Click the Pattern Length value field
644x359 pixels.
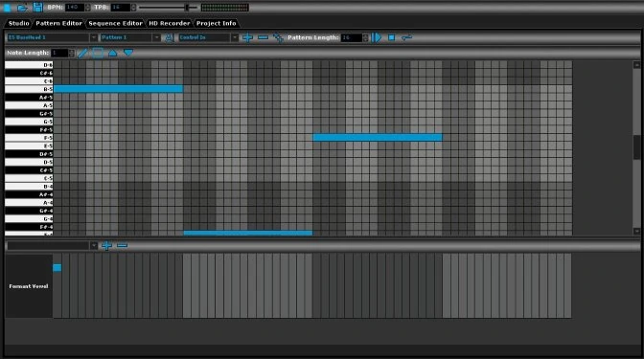point(351,37)
